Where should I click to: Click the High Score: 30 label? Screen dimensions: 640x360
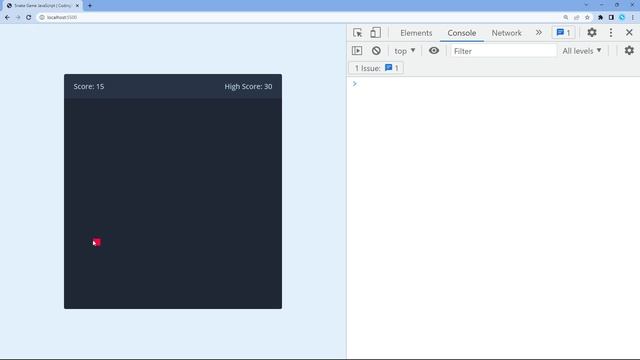click(x=248, y=87)
